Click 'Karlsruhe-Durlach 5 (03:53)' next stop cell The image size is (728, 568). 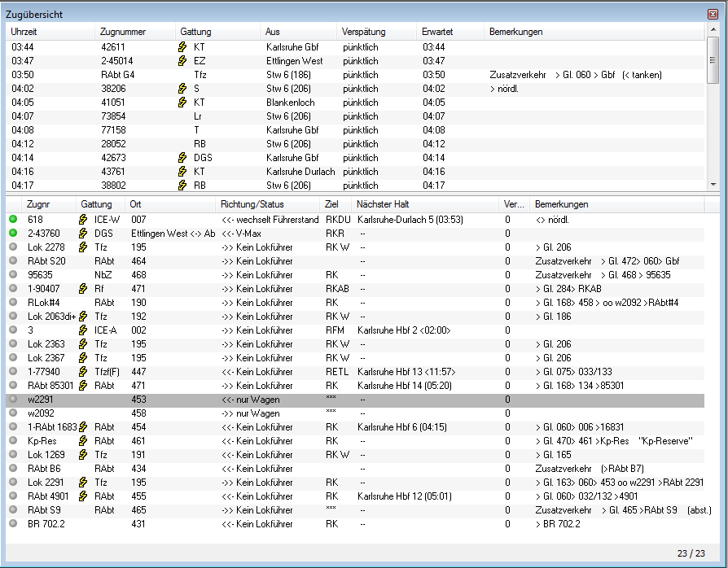(410, 220)
